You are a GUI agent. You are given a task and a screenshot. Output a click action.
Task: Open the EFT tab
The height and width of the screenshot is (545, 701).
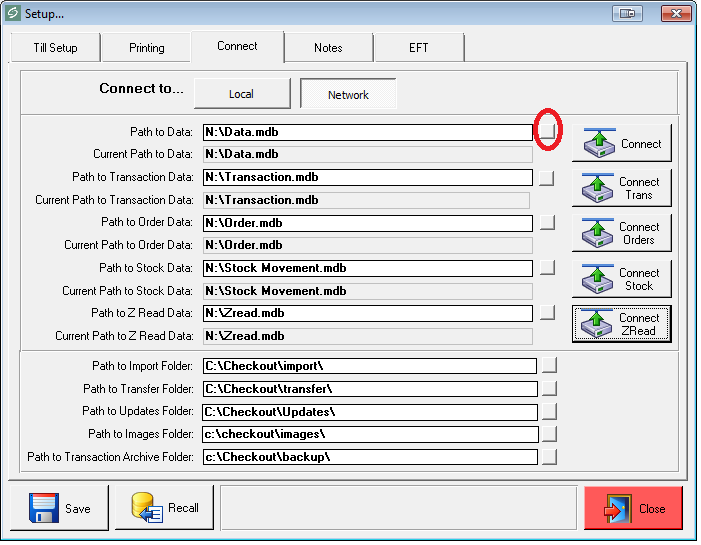click(418, 48)
